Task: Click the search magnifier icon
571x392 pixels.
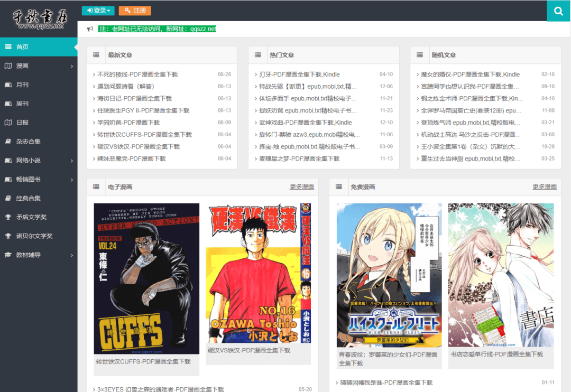Action: [559, 11]
